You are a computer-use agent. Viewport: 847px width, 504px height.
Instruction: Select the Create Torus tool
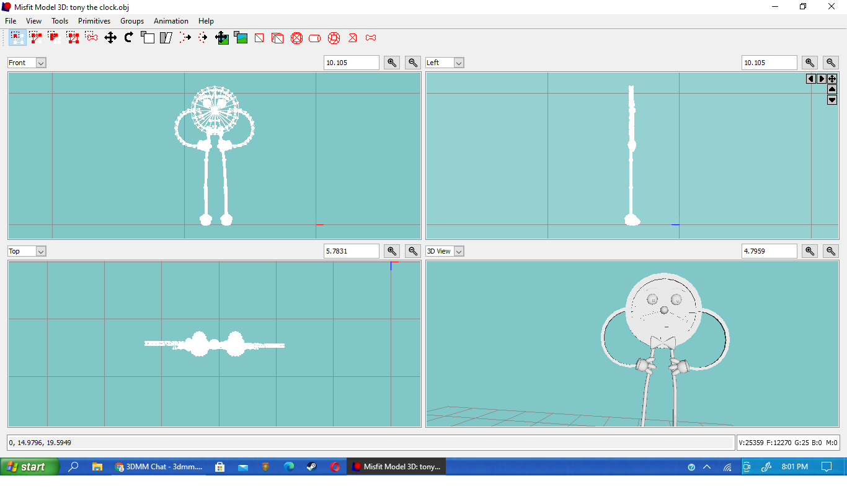tap(334, 38)
